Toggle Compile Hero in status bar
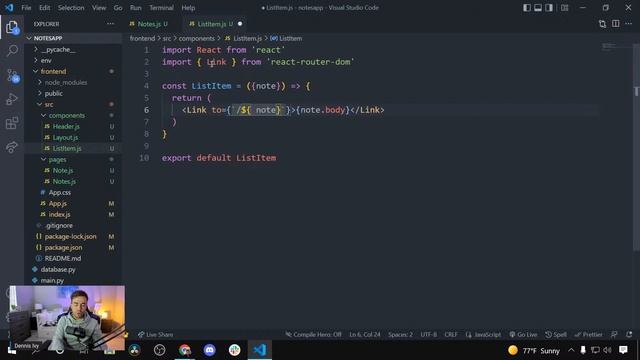The height and width of the screenshot is (360, 640). pyautogui.click(x=313, y=335)
